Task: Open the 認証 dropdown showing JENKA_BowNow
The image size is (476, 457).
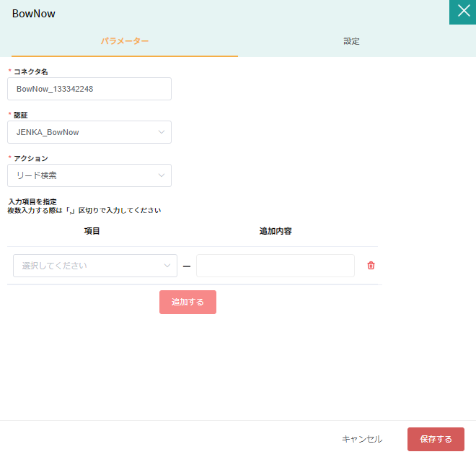Action: point(89,132)
